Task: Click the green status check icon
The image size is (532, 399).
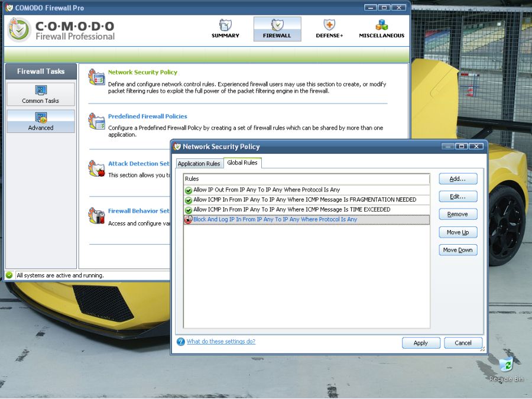Action: tap(9, 275)
